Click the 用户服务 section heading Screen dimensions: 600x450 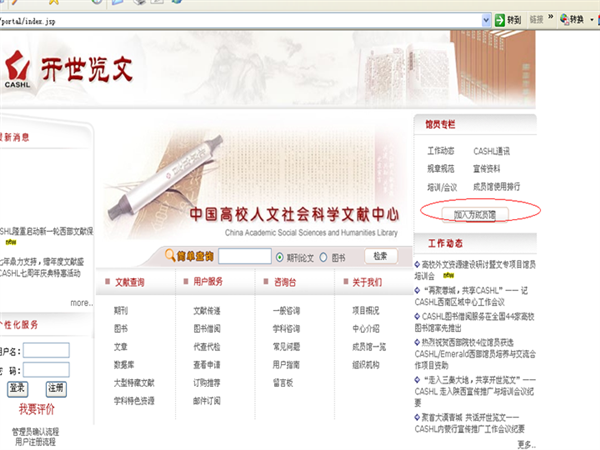208,282
